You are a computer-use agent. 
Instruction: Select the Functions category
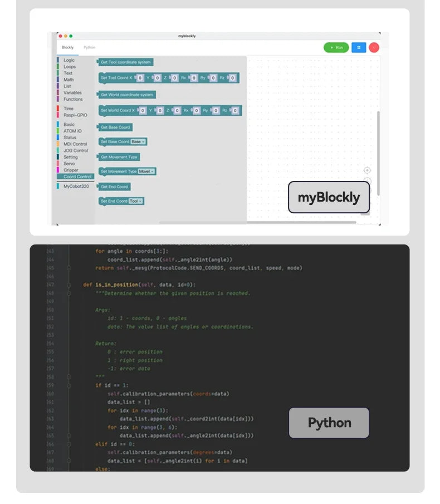click(73, 99)
